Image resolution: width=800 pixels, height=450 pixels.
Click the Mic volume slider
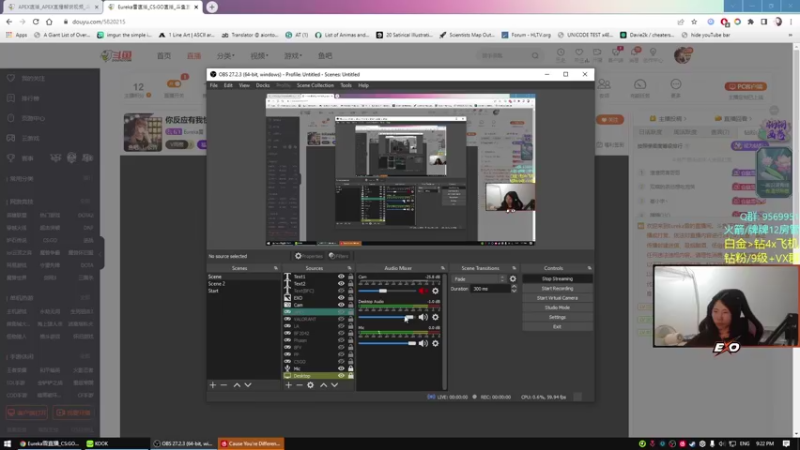[x=387, y=343]
